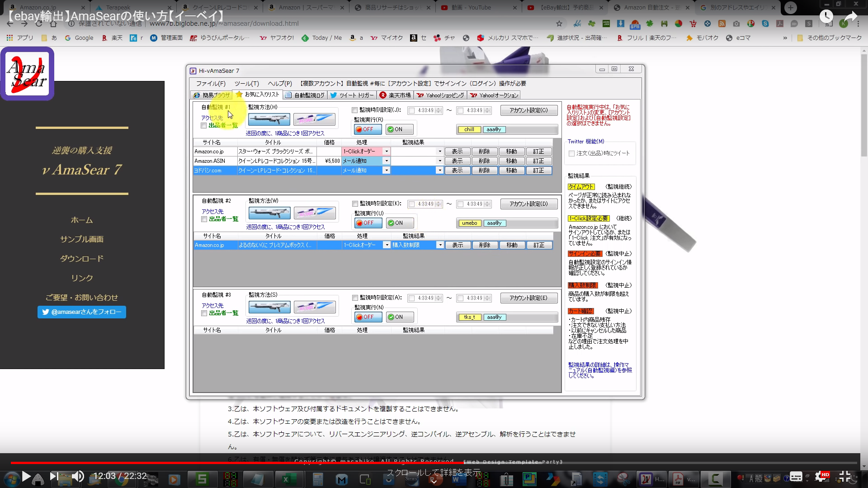Open the ヘルプ(P) menu
The image size is (868, 488).
(x=280, y=84)
